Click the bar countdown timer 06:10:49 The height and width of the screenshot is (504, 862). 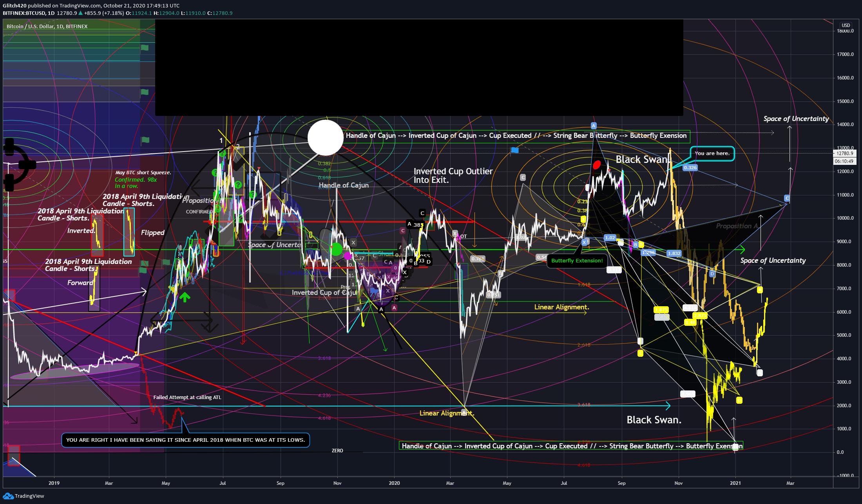point(845,161)
